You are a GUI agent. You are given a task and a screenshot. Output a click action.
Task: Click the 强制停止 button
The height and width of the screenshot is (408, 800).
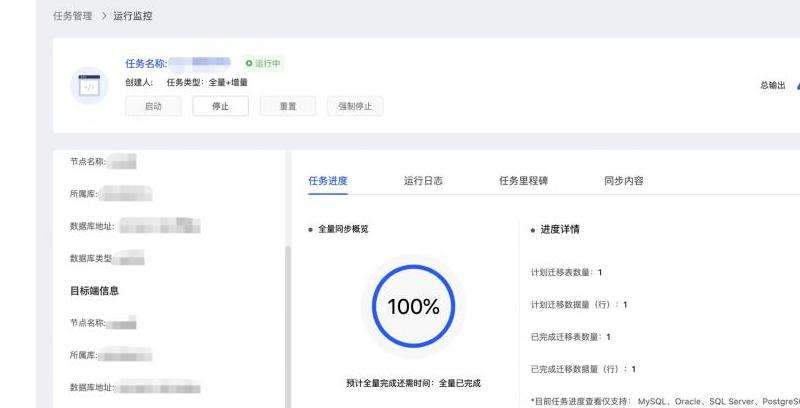(x=354, y=106)
